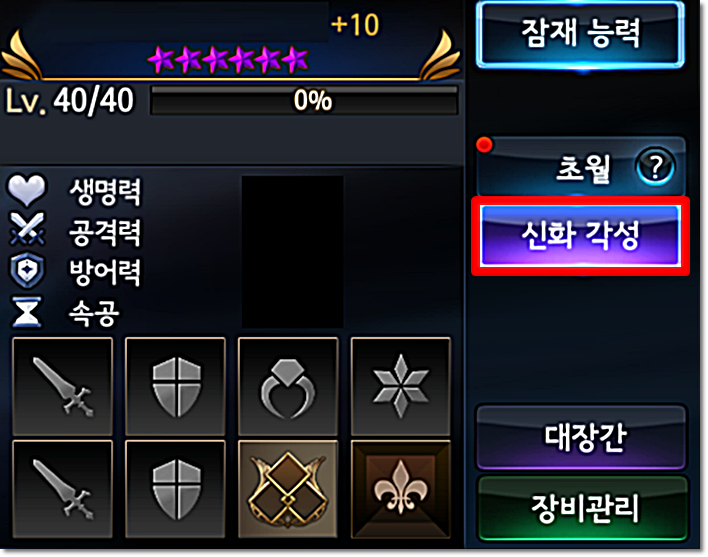Viewport: 708px width, 557px height.
Task: Select the top-row shield equipment slot
Action: [175, 386]
